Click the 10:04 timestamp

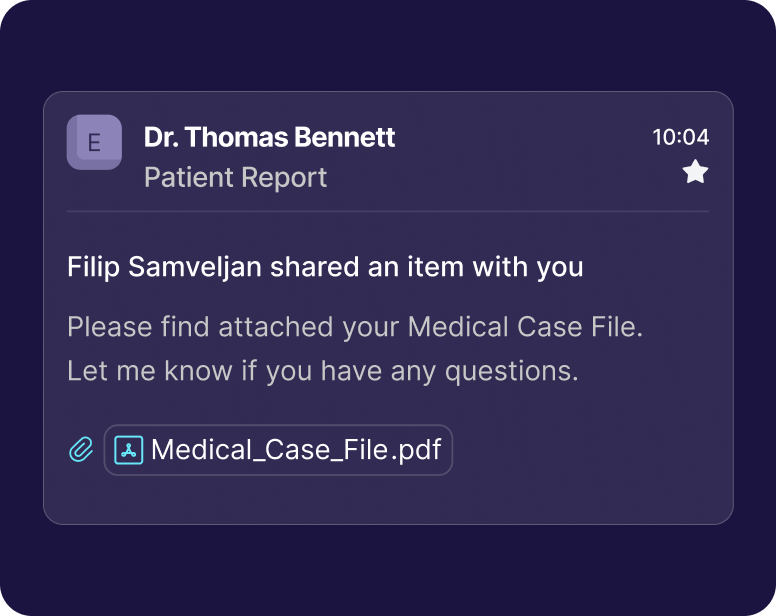[680, 138]
